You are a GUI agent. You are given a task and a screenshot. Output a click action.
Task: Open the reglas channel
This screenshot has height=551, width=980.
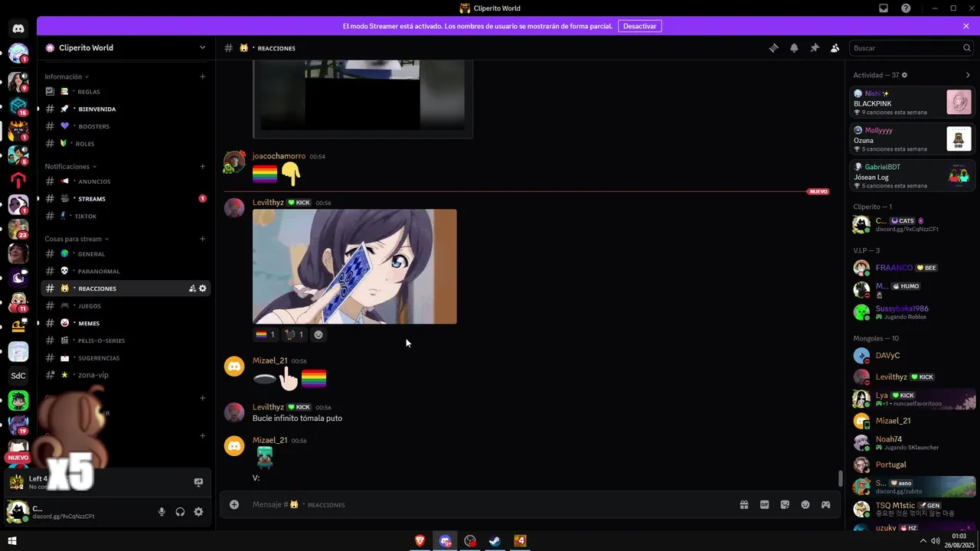tap(126, 92)
